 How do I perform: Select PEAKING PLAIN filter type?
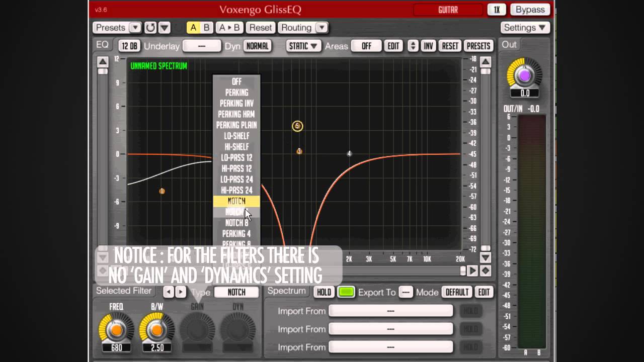point(236,125)
